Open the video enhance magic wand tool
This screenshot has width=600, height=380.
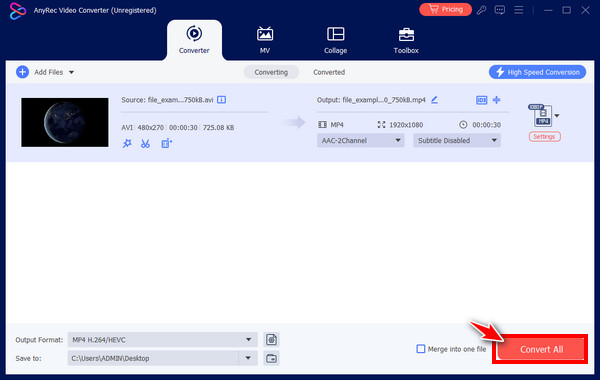127,144
